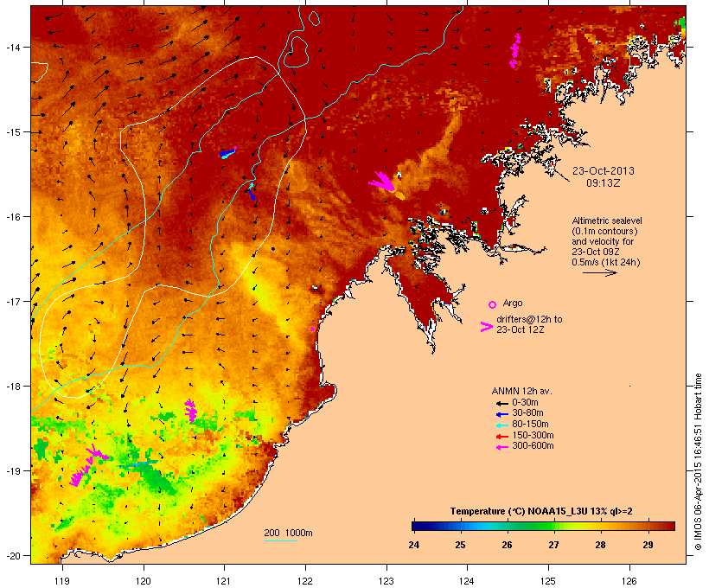Click the longitude axis label 119
This screenshot has height=588, width=709.
(62, 581)
